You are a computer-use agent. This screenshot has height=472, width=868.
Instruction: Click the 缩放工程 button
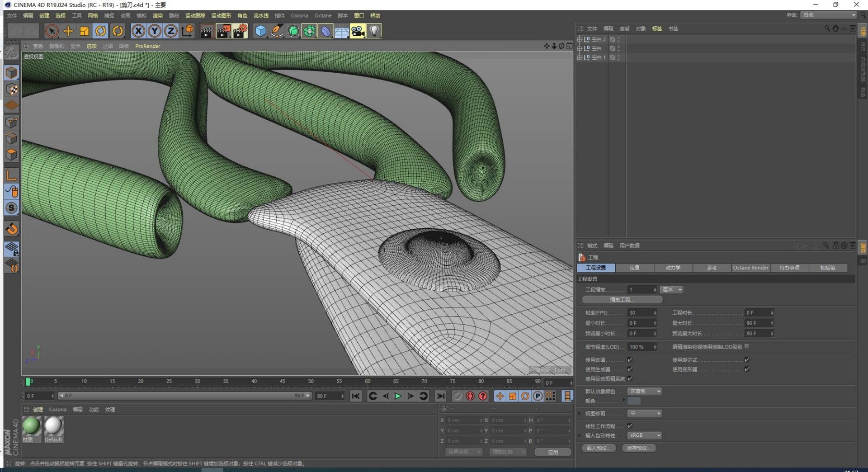point(622,300)
